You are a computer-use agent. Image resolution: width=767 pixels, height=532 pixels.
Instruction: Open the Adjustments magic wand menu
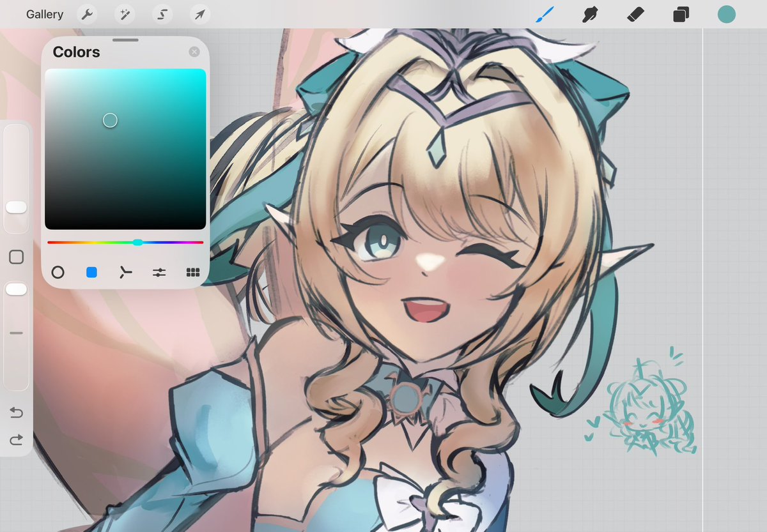pos(125,14)
